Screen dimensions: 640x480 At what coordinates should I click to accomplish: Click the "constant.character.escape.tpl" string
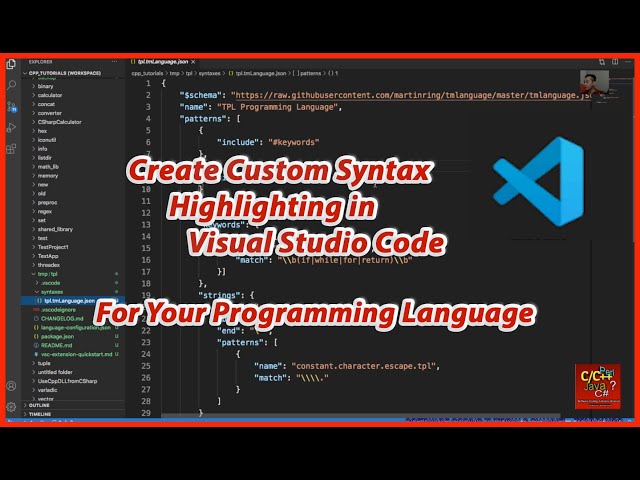(364, 366)
